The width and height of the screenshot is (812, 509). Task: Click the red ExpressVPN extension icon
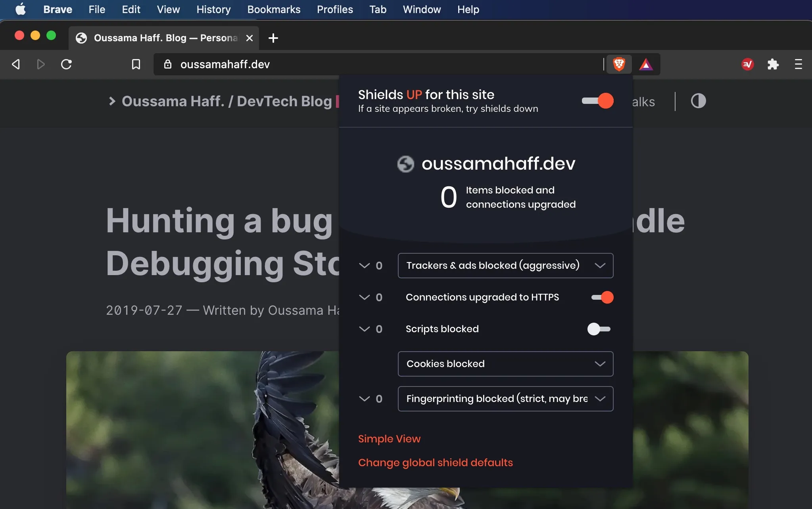[747, 64]
